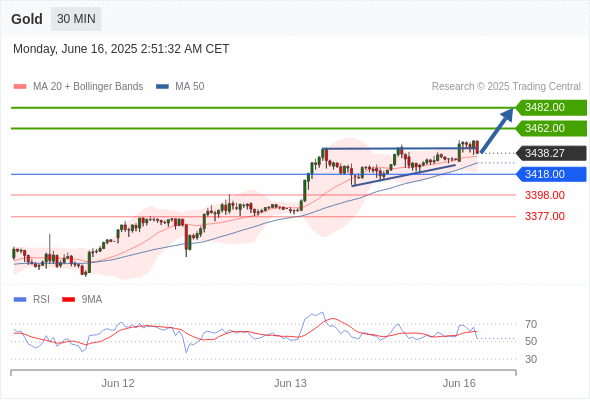Click the 'RSI' legend label
590x400 pixels.
pyautogui.click(x=41, y=300)
